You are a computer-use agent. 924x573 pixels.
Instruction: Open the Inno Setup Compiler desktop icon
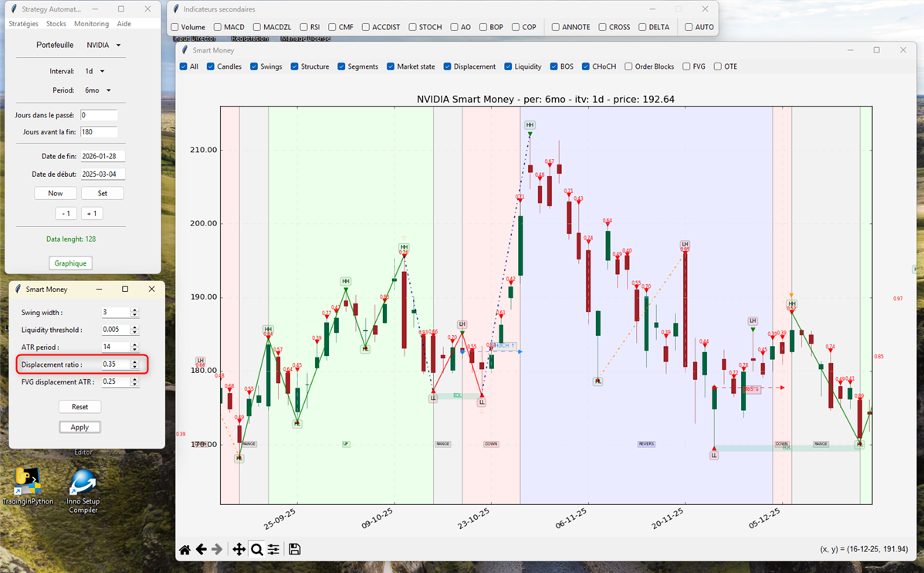coord(83,484)
